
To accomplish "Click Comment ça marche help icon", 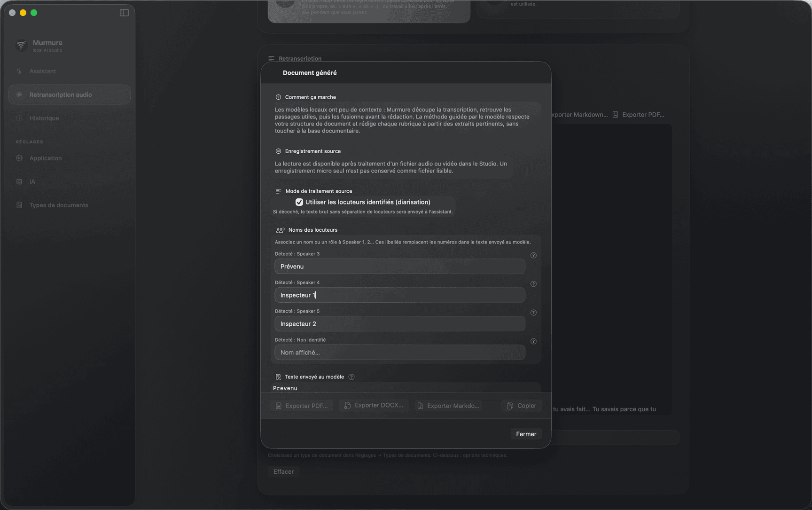I will coord(278,97).
